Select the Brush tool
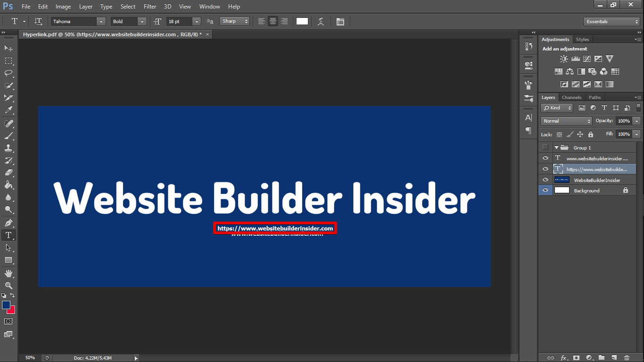The height and width of the screenshot is (362, 644). click(8, 136)
